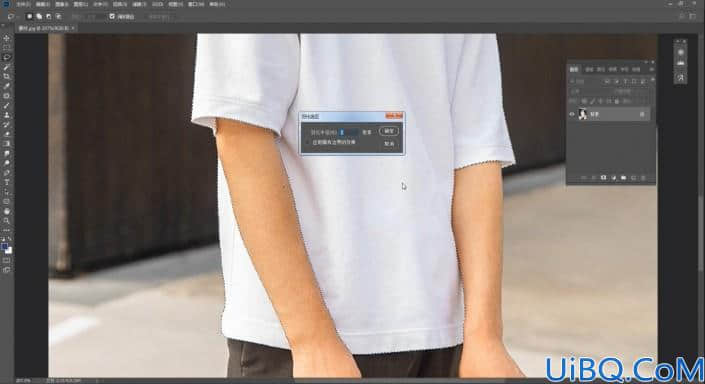
Task: Click Select and Mask button in options bar
Action: (x=159, y=17)
